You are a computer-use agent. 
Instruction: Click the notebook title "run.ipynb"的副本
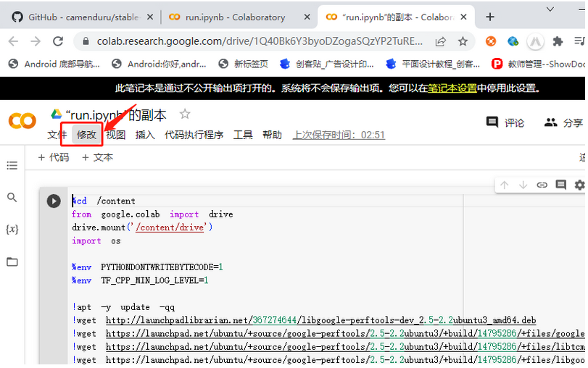116,115
